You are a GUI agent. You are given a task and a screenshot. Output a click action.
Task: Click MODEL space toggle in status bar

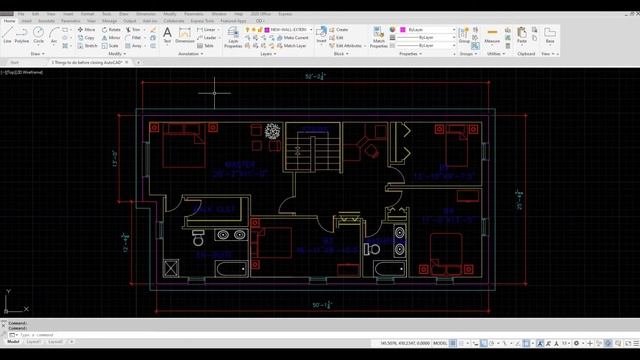[x=440, y=343]
